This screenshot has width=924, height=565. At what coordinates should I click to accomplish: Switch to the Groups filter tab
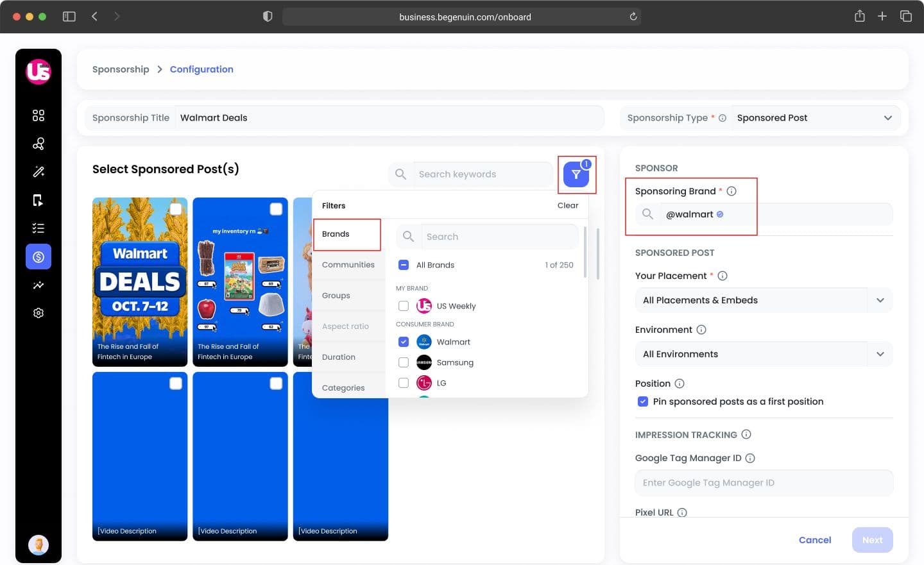(348, 296)
